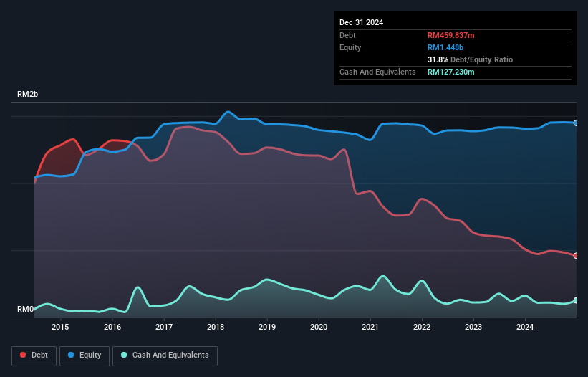Toggle Cash And Equivalents legend button
588x377 pixels.
click(x=165, y=355)
